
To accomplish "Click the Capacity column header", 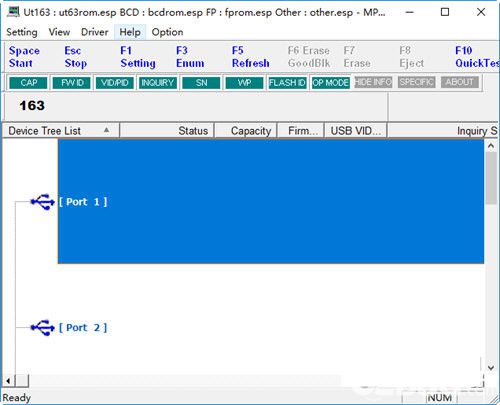I will [x=246, y=131].
